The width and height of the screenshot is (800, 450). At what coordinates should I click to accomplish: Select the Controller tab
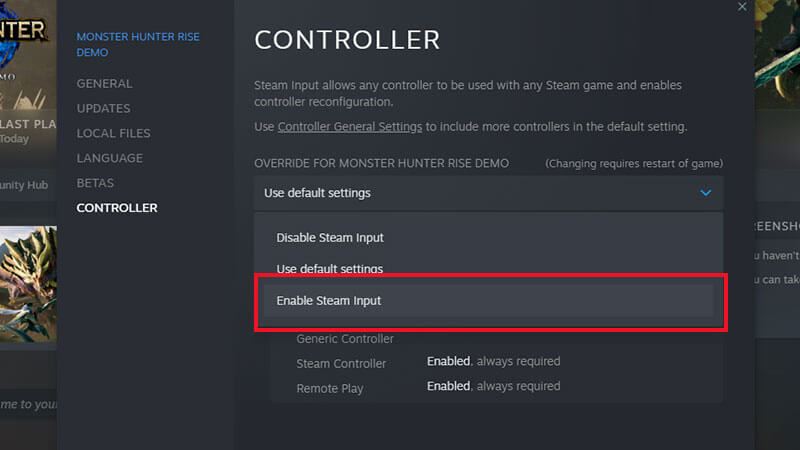coord(117,208)
